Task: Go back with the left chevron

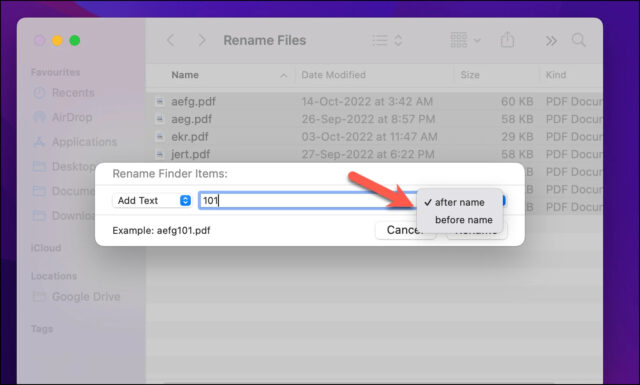Action: click(x=171, y=40)
